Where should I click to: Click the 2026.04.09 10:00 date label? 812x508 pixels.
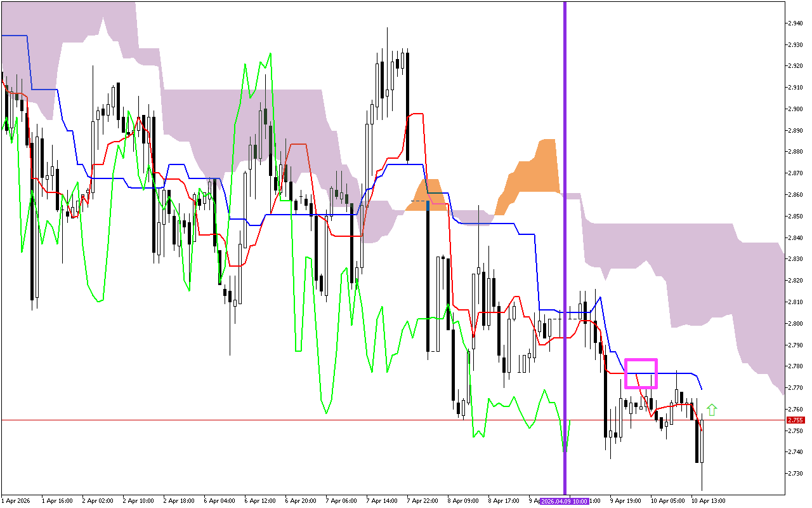click(x=565, y=500)
